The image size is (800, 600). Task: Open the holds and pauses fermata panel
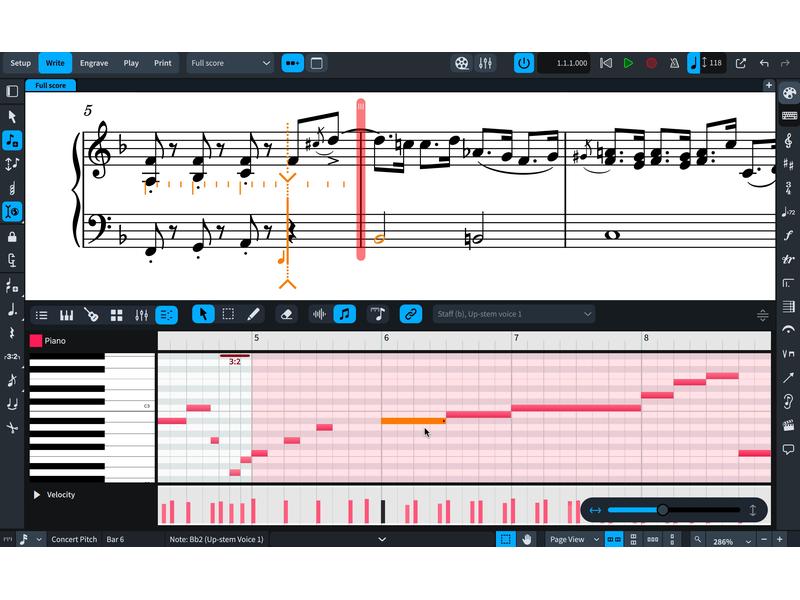788,330
